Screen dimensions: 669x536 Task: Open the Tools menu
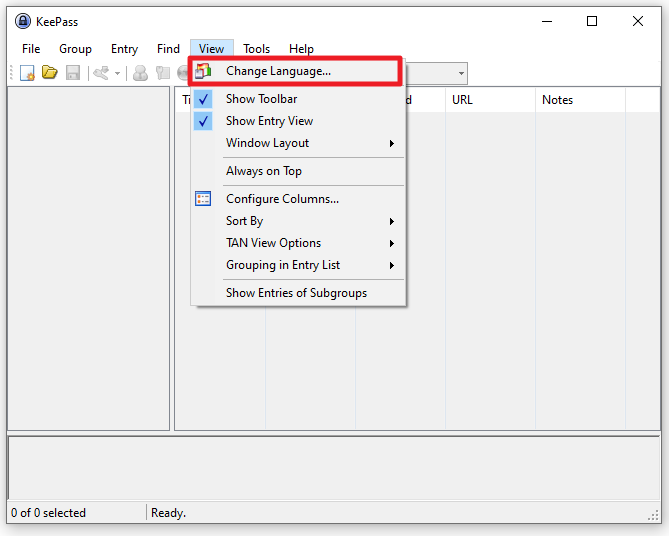pos(256,49)
